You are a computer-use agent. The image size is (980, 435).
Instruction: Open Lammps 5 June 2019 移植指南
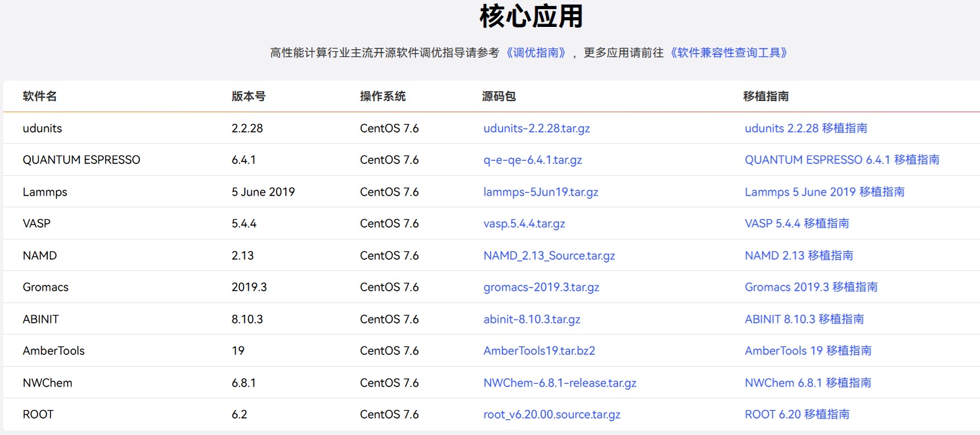point(825,192)
